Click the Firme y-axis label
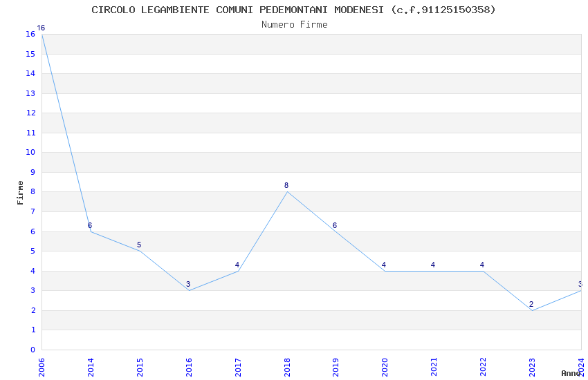This screenshot has width=588, height=380. point(20,193)
